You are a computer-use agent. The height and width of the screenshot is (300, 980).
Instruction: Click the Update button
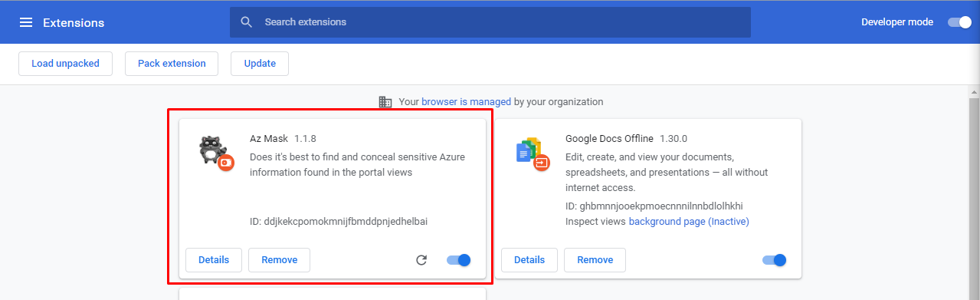[x=260, y=64]
